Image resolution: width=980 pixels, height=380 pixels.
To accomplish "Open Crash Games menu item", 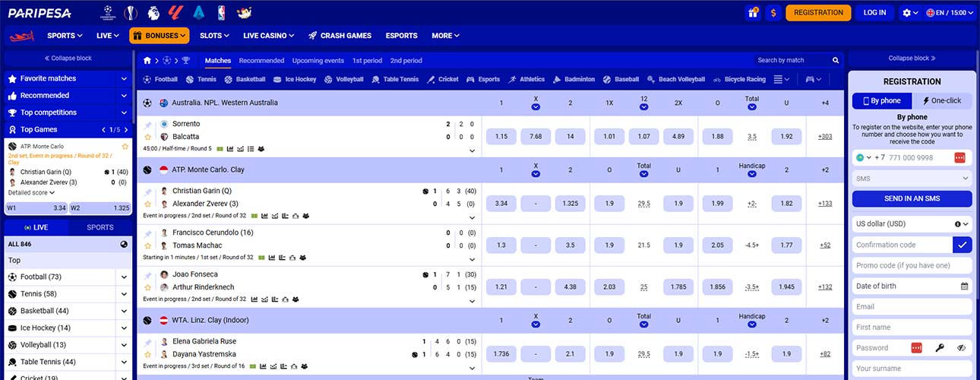I will point(340,36).
